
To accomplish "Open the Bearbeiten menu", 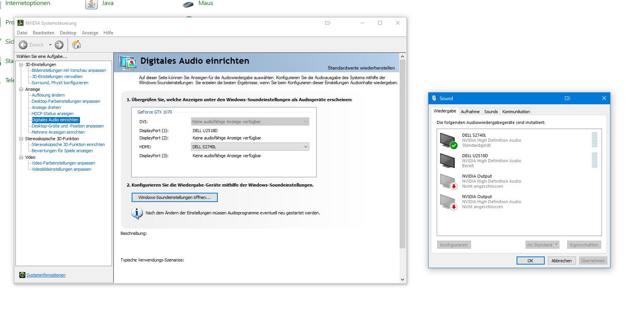I will tap(44, 33).
